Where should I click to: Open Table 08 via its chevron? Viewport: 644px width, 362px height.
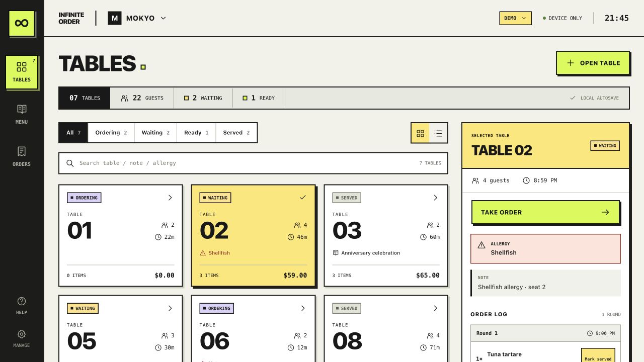(436, 308)
